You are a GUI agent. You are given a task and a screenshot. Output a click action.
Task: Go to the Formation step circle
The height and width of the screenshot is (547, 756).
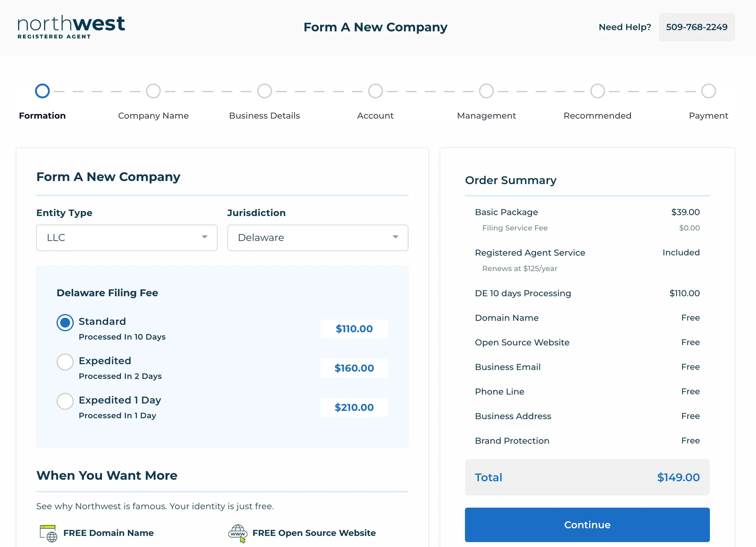(x=42, y=91)
